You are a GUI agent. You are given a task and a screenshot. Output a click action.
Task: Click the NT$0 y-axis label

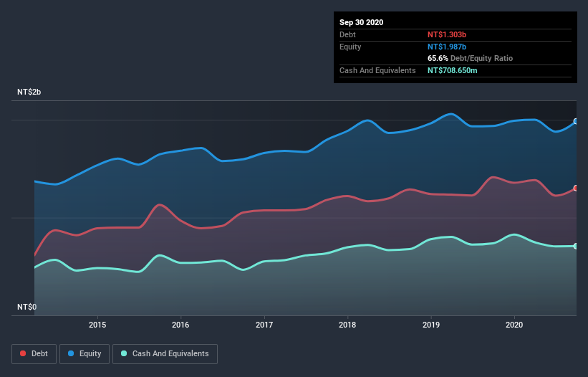pyautogui.click(x=27, y=307)
